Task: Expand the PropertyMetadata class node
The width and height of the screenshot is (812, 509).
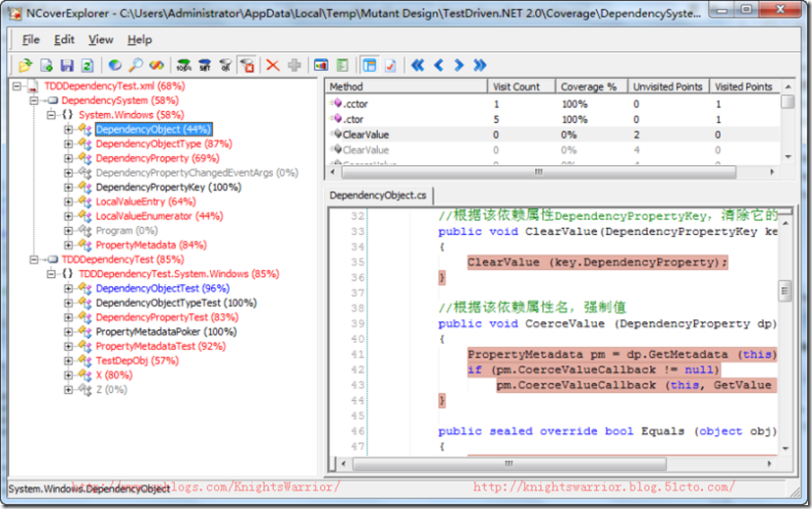Action: [69, 245]
